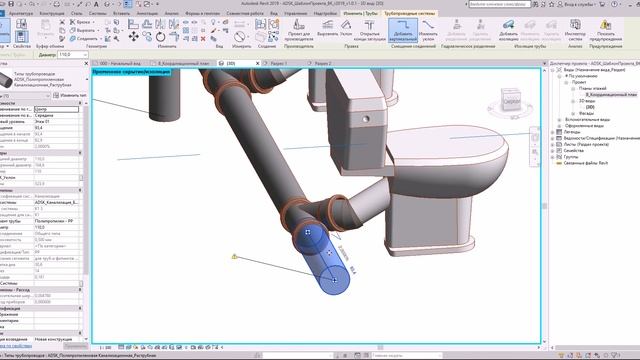
Task: Select the Rotate tool icon
Action: click(x=160, y=37)
